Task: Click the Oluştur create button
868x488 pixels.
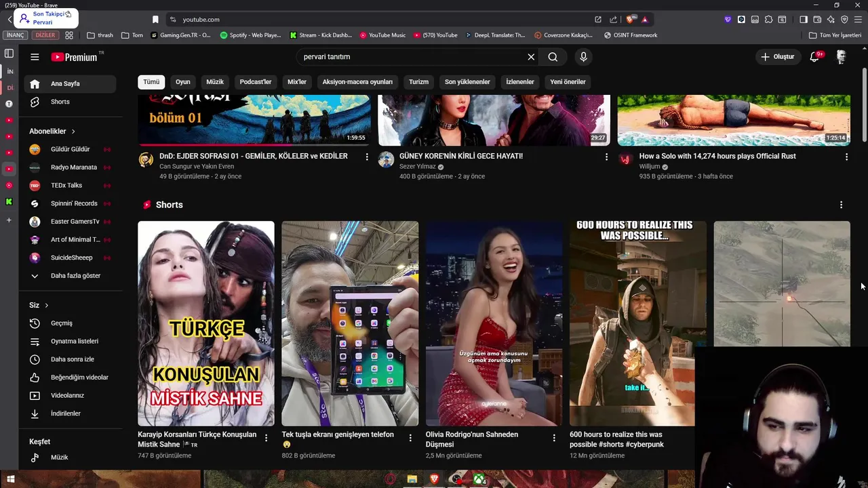Action: (777, 57)
